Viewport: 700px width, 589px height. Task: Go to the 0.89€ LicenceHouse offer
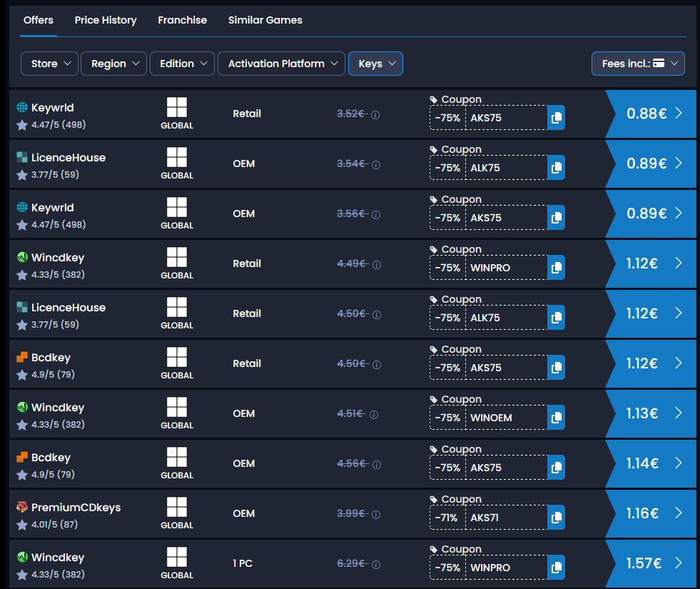[x=651, y=163]
